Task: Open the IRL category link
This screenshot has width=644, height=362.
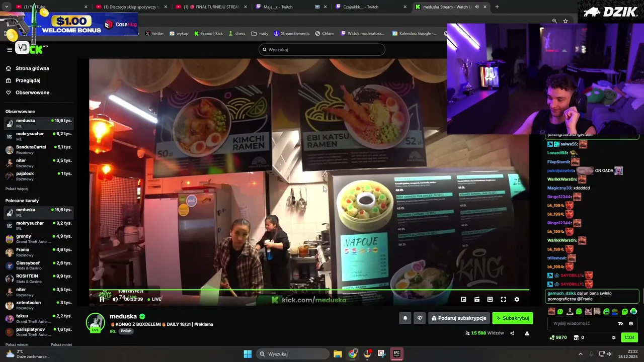Action: point(113,331)
